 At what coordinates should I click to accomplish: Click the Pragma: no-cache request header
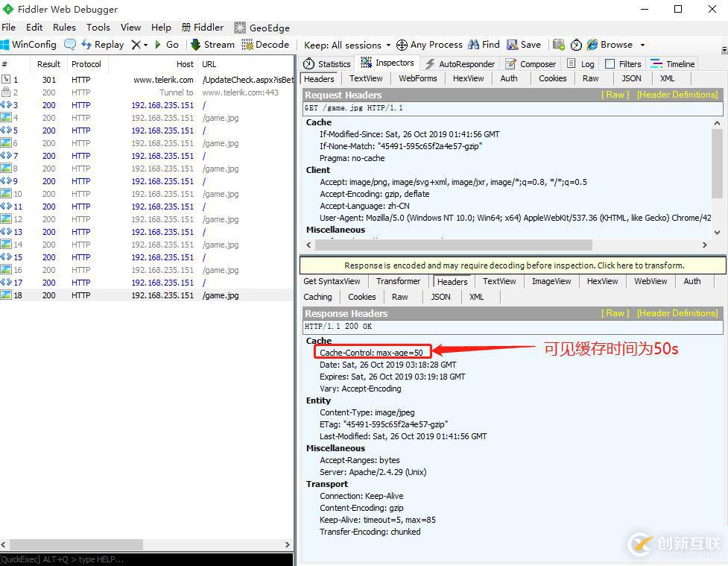[352, 158]
